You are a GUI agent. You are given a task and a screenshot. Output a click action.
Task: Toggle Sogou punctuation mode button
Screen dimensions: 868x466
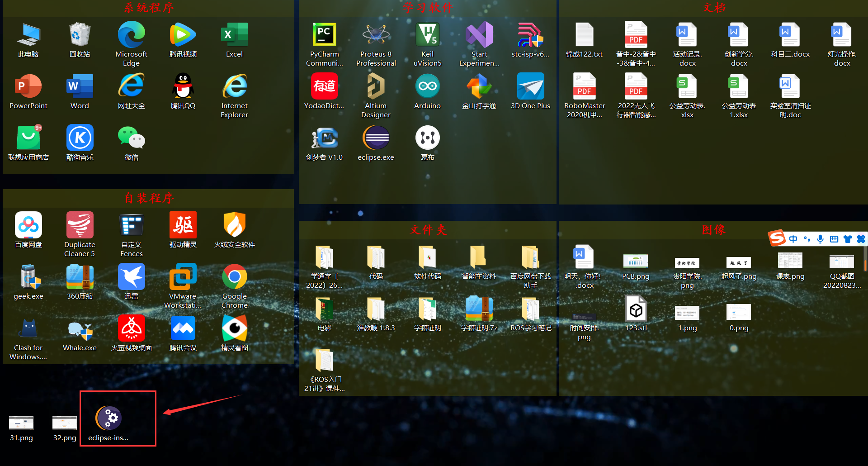point(807,239)
